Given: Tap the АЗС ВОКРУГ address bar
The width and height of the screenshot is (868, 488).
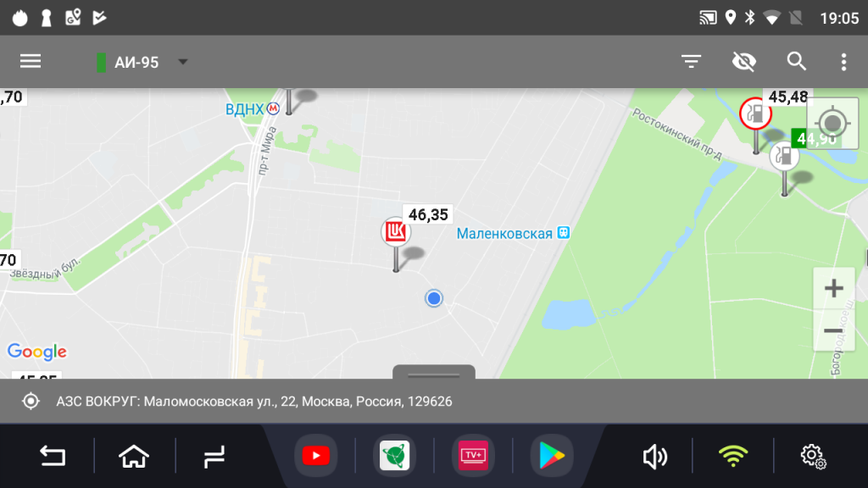Looking at the screenshot, I should 434,401.
